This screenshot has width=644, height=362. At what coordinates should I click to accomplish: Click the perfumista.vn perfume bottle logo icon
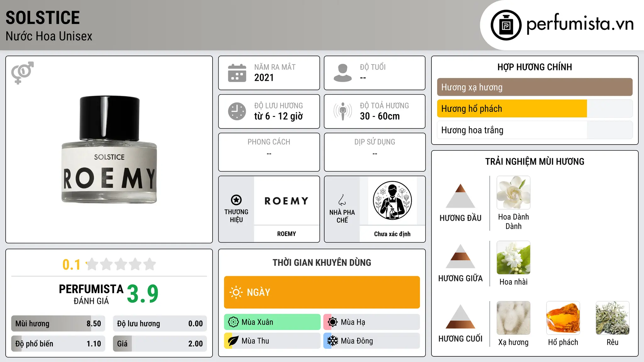(x=506, y=25)
